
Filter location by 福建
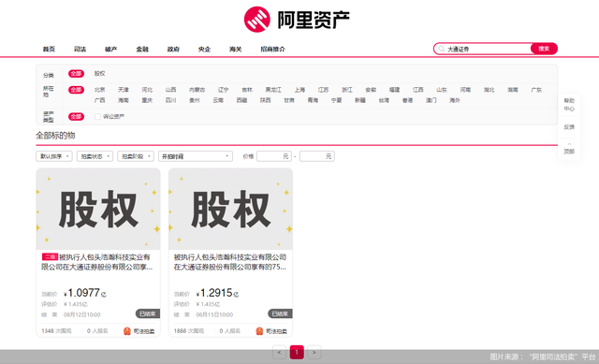pos(395,90)
